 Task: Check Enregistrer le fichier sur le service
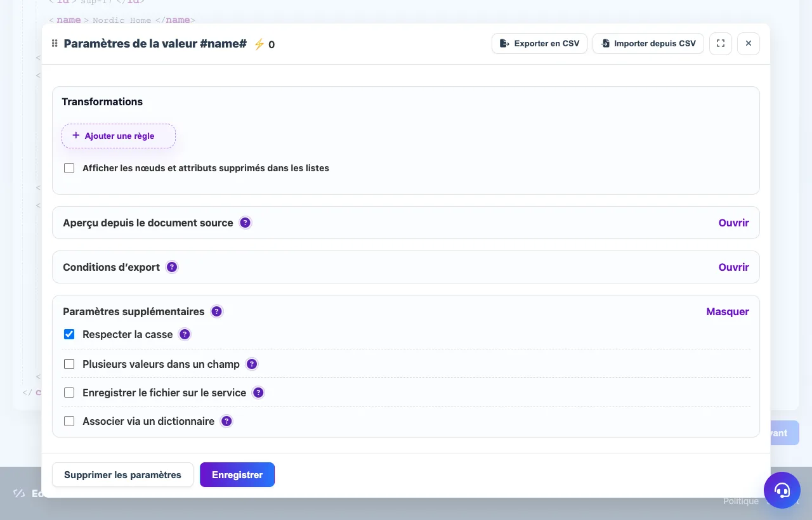(x=69, y=393)
